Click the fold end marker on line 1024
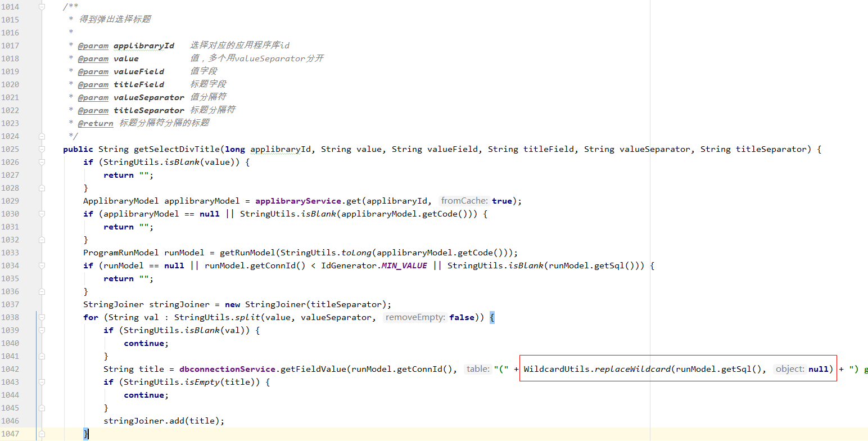Screen dimensions: 868x441 pyautogui.click(x=42, y=136)
